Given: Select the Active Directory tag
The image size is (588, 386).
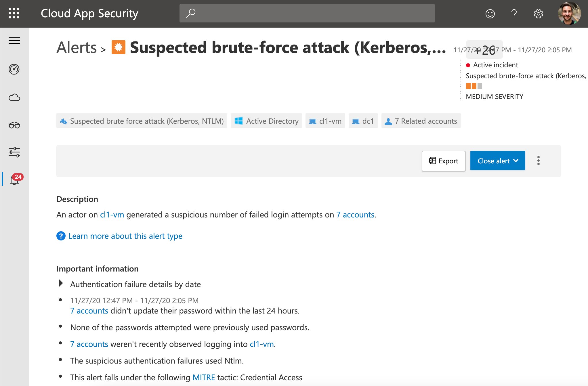Looking at the screenshot, I should [266, 121].
